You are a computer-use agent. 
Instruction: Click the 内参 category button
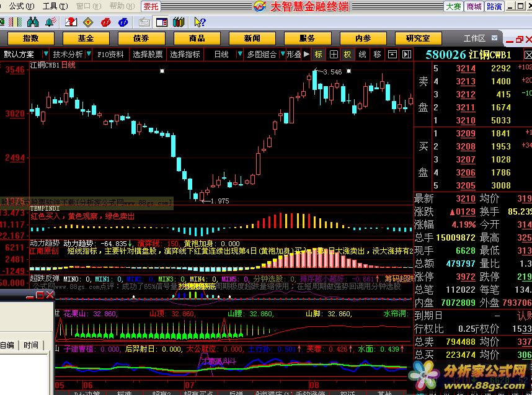point(363,38)
